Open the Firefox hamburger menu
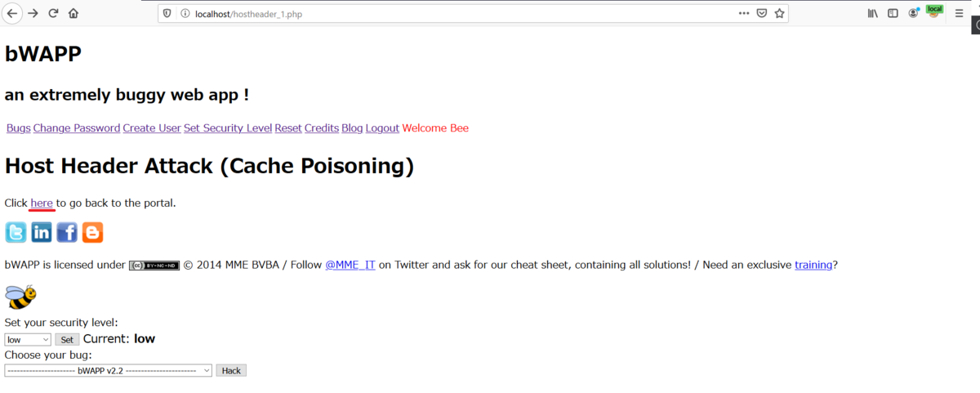The height and width of the screenshot is (393, 980). point(959,13)
